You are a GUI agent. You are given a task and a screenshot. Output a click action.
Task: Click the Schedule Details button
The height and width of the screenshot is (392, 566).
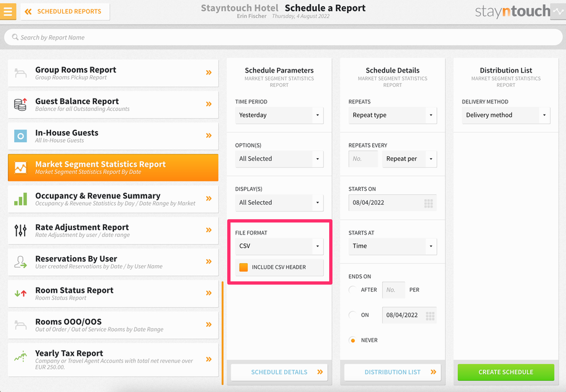pyautogui.click(x=279, y=372)
